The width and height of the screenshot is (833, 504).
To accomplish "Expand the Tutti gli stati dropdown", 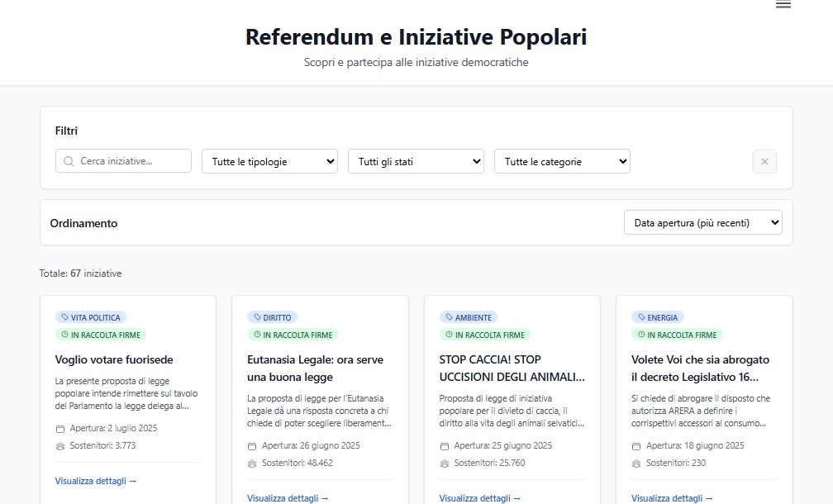I will click(x=416, y=161).
